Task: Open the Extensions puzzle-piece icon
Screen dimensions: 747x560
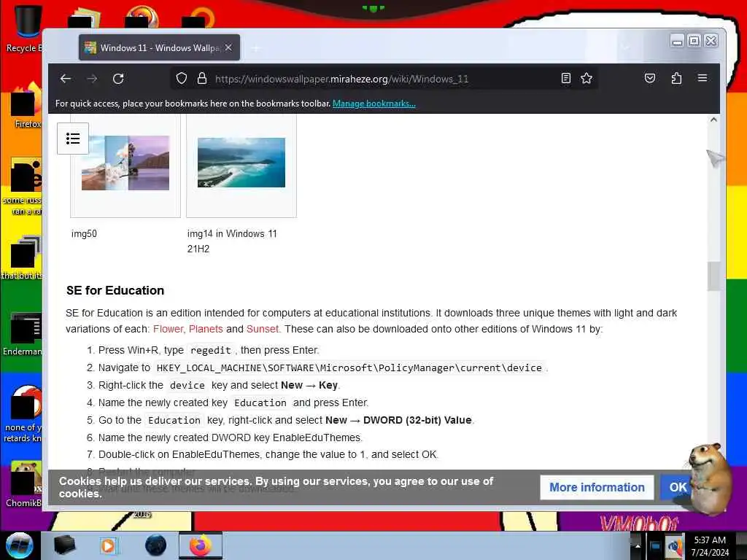Action: tap(676, 79)
